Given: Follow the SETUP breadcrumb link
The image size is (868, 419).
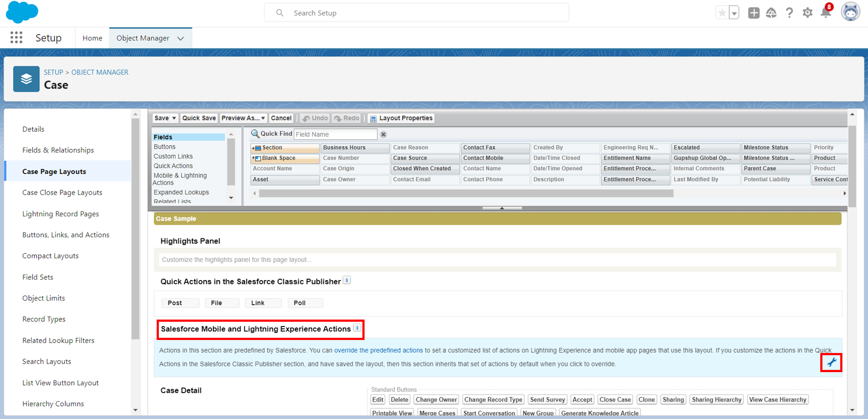Looking at the screenshot, I should click(53, 73).
